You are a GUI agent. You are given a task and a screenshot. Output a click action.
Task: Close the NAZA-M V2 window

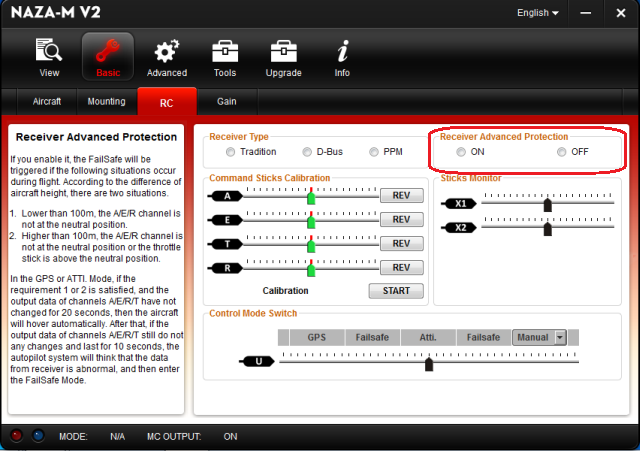tap(621, 13)
